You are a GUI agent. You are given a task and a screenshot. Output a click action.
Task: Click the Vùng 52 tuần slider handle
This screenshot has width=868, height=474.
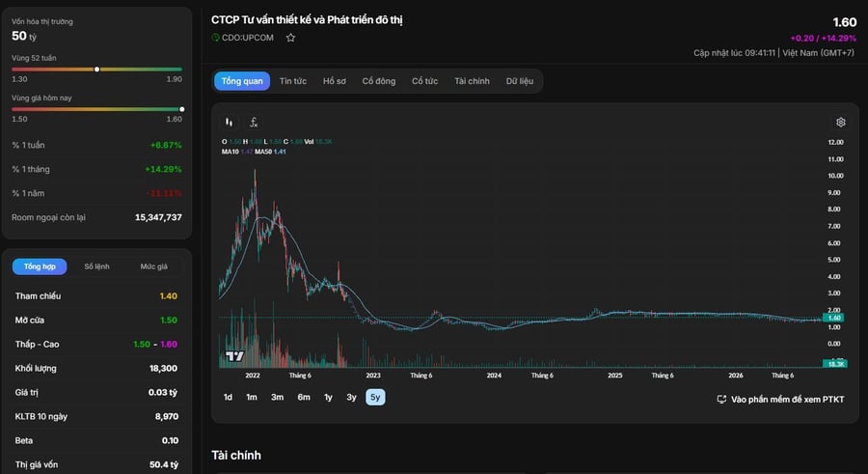[96, 70]
